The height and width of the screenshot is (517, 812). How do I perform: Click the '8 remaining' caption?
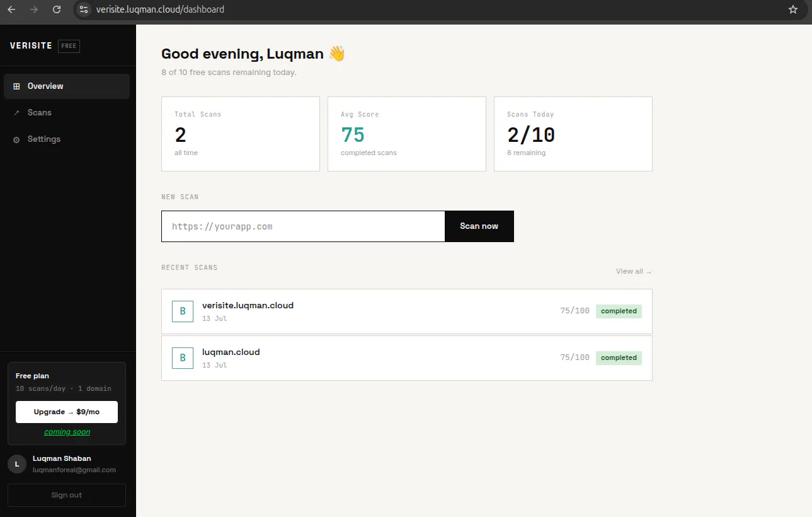527,153
